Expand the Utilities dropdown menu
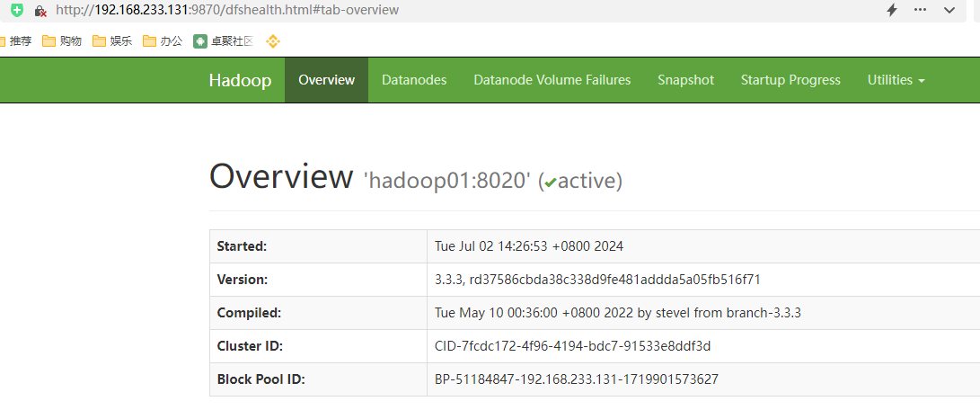This screenshot has height=410, width=980. [896, 80]
